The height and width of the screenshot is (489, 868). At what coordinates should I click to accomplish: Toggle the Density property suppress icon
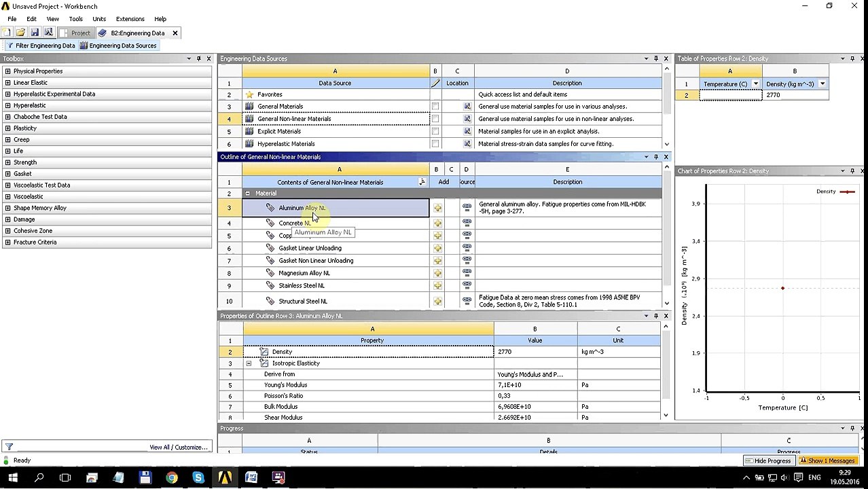264,352
